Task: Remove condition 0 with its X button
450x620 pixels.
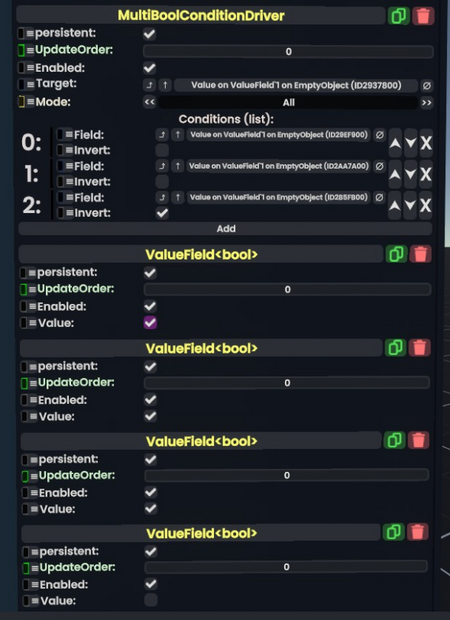Action: pyautogui.click(x=425, y=143)
